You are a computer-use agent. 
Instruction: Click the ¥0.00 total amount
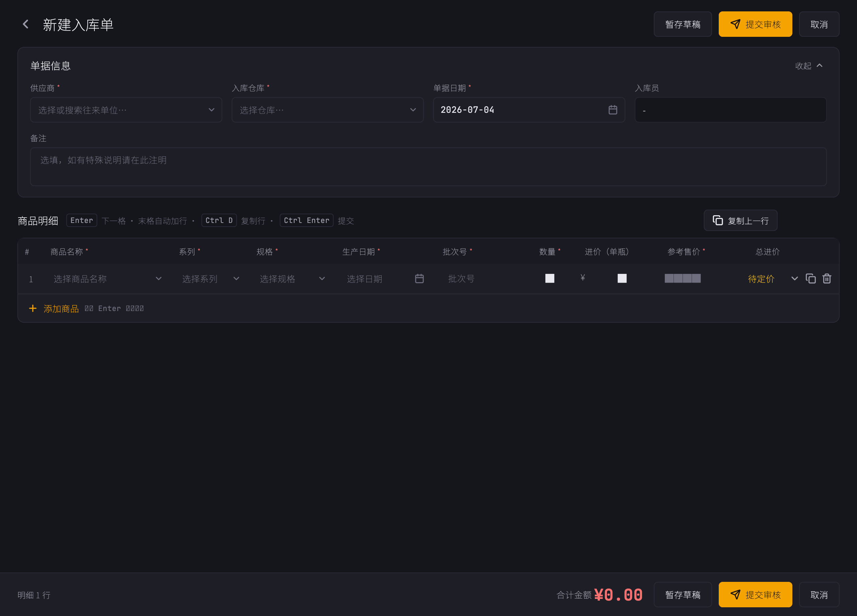(x=618, y=595)
